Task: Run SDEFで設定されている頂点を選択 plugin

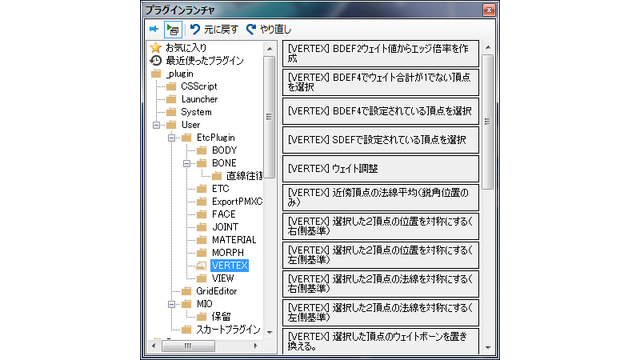Action: pyautogui.click(x=380, y=140)
